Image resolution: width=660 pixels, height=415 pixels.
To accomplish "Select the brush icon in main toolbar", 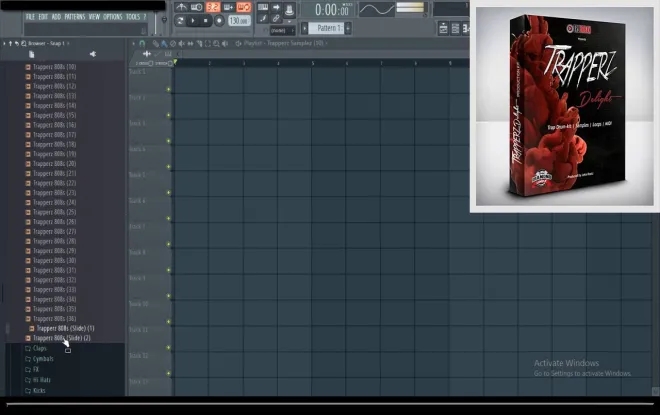I will [263, 18].
